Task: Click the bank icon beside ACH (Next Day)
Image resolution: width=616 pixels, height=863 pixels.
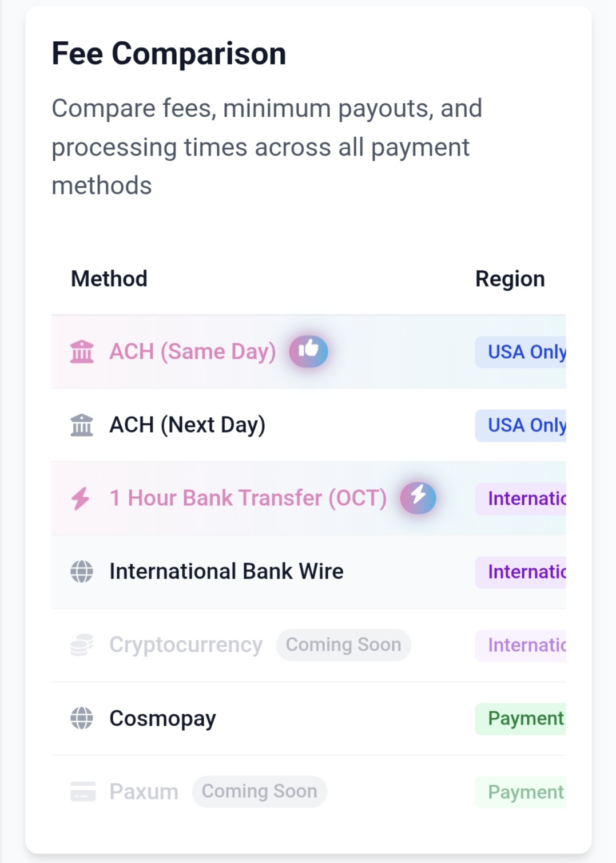Action: click(82, 425)
